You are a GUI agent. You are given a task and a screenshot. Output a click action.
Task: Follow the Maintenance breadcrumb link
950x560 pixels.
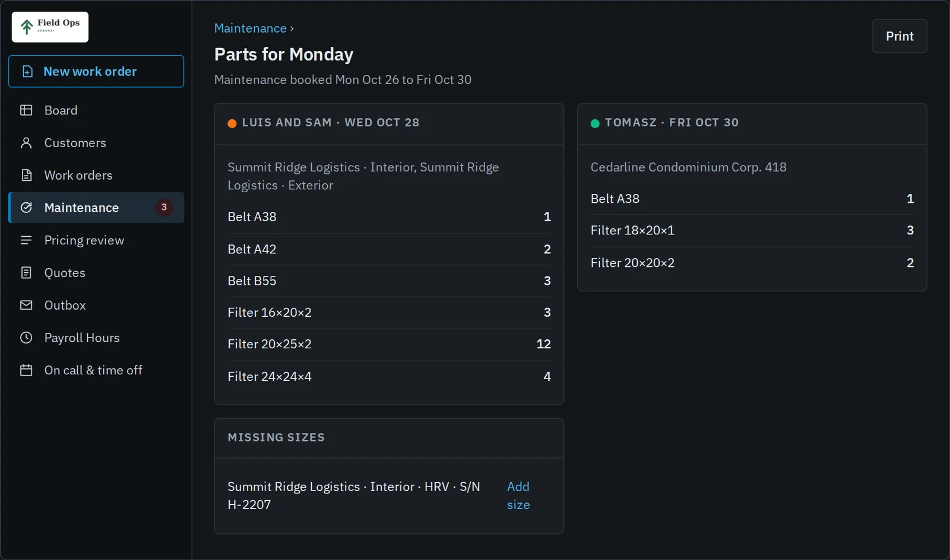point(250,28)
